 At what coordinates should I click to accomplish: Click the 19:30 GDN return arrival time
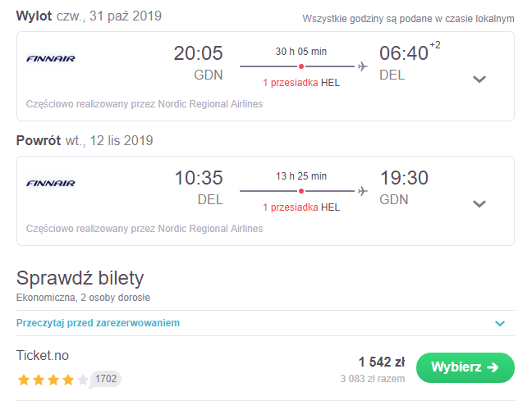pyautogui.click(x=404, y=188)
